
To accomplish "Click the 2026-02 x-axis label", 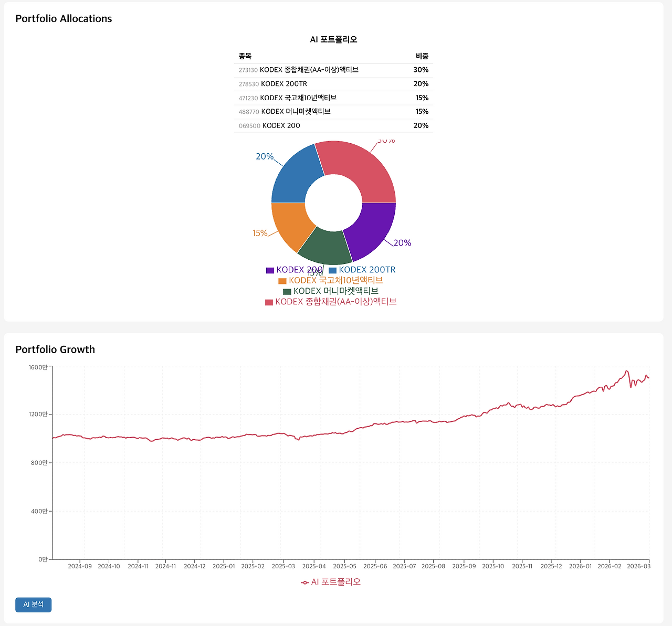I will tap(610, 567).
